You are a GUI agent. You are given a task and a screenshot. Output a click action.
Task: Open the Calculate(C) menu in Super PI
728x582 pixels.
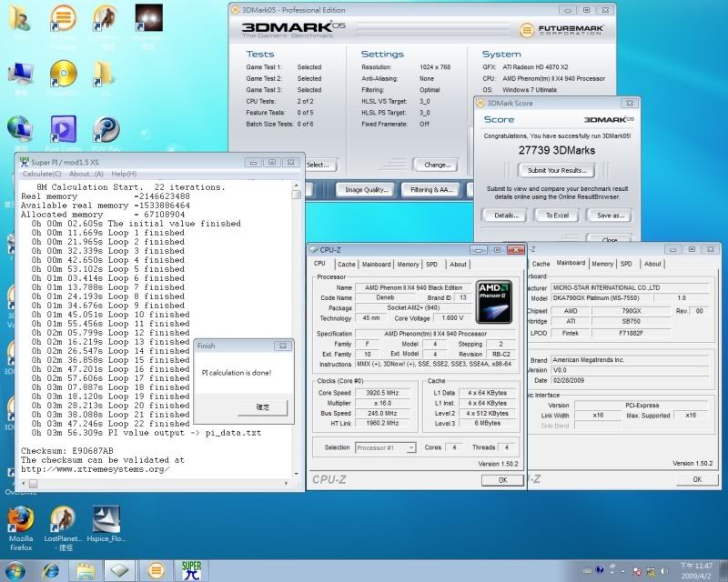[x=42, y=174]
